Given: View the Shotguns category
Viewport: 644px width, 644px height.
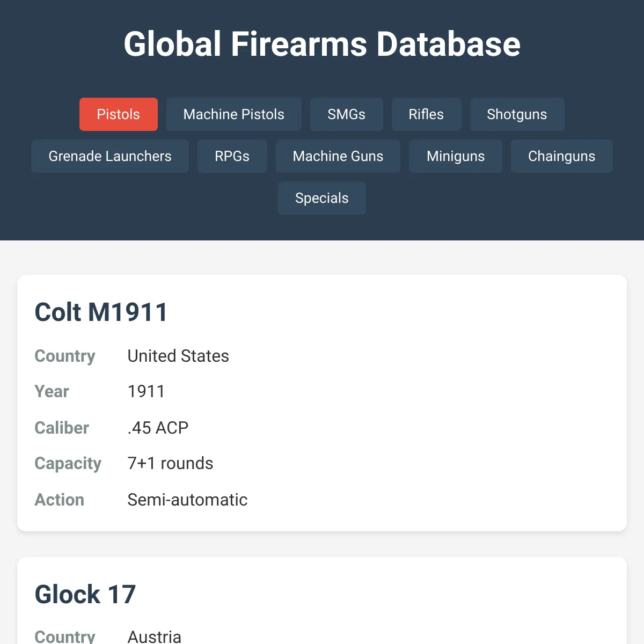Looking at the screenshot, I should pyautogui.click(x=517, y=114).
